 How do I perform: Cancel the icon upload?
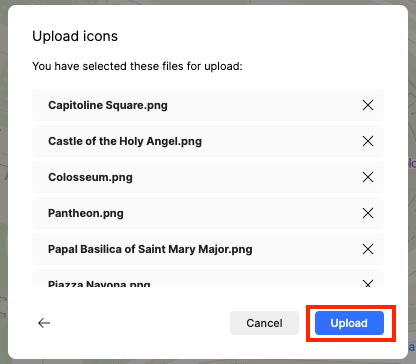pyautogui.click(x=264, y=323)
